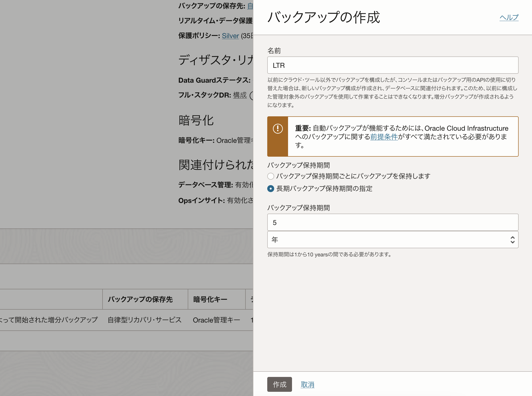
Task: Click the バックアップの作成 panel title
Action: click(323, 17)
